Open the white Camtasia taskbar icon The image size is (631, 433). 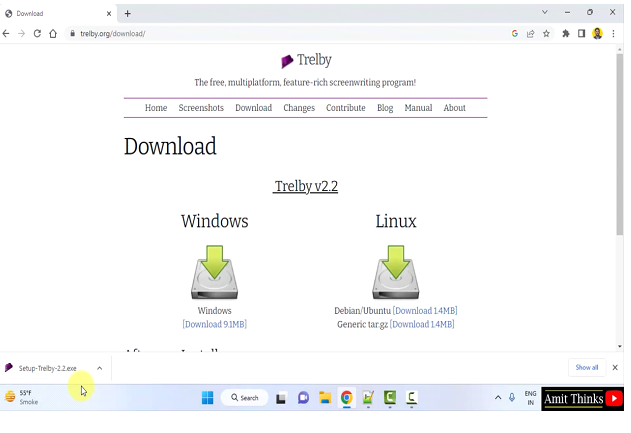point(411,398)
